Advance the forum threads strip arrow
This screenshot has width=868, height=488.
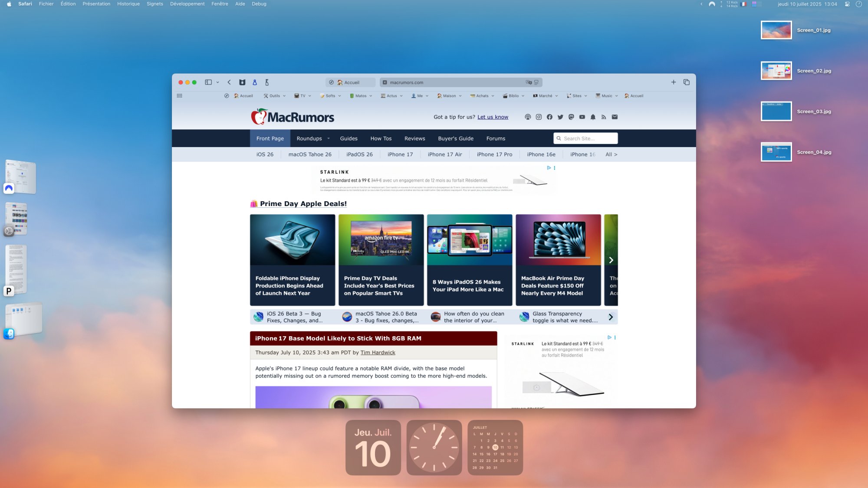(x=611, y=317)
